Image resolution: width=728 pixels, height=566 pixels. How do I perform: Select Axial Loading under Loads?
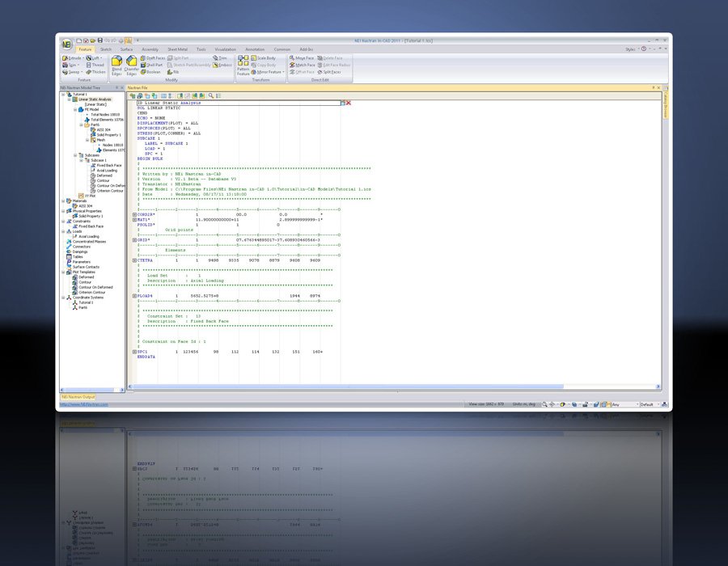[x=89, y=236]
